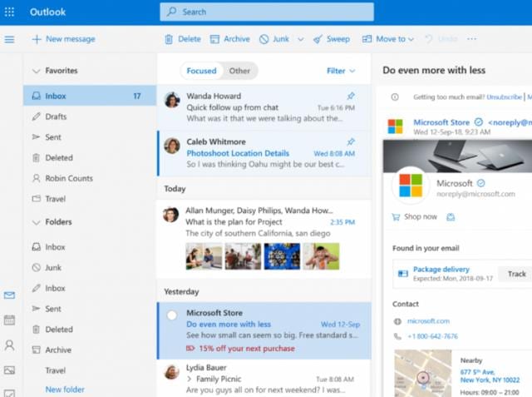Image resolution: width=532 pixels, height=397 pixels.
Task: Open the microsoft.com contact link
Action: [428, 321]
